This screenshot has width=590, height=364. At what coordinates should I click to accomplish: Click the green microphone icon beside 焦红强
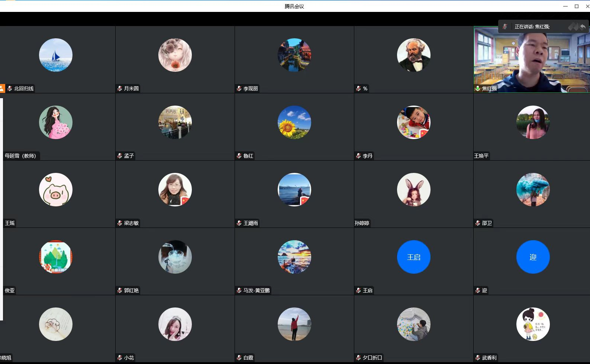tap(478, 88)
